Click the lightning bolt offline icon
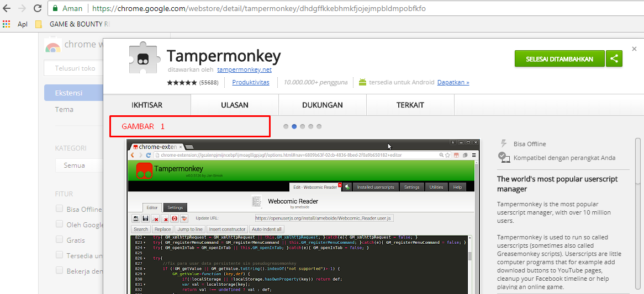Viewport: 644px width, 294px height. coord(504,143)
